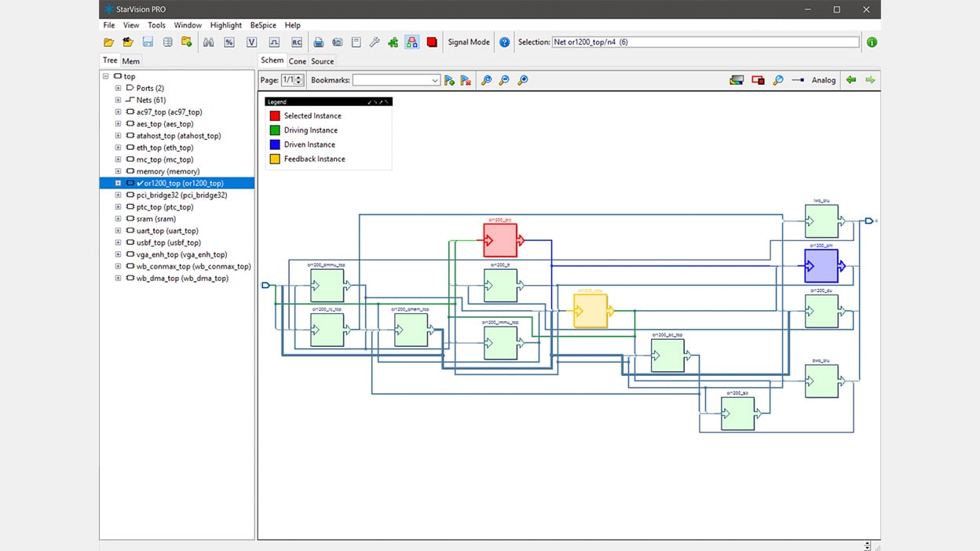Click the save (floppy disk) toolbar icon
This screenshot has width=980, height=551.
[x=148, y=42]
